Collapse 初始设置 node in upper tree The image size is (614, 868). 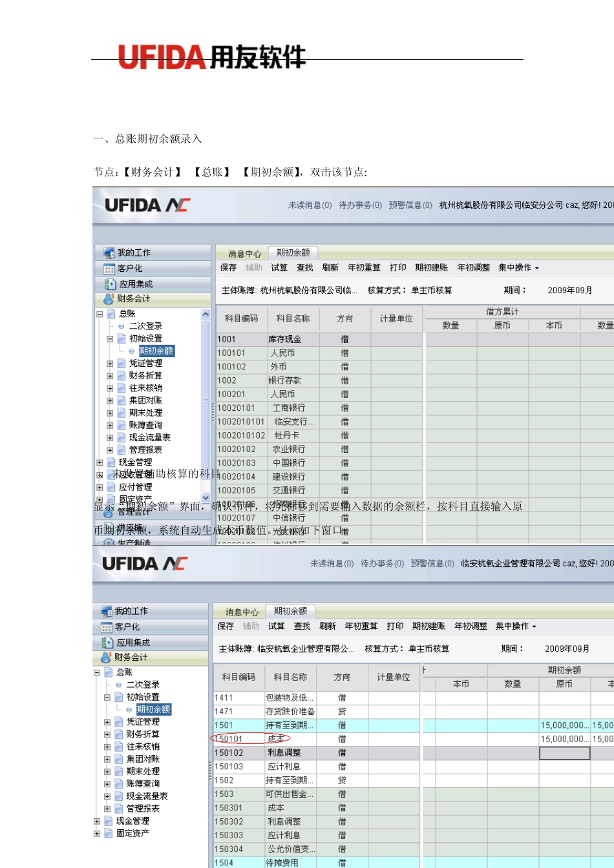pos(110,339)
